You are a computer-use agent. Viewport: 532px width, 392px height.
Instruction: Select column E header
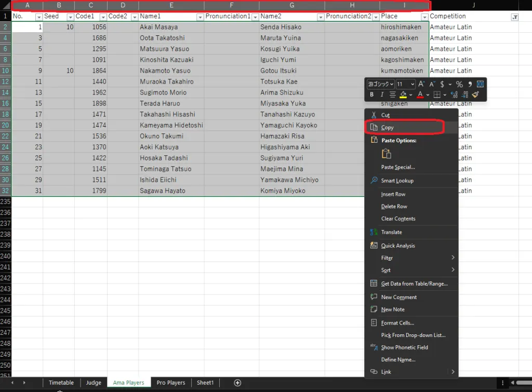[x=171, y=5]
